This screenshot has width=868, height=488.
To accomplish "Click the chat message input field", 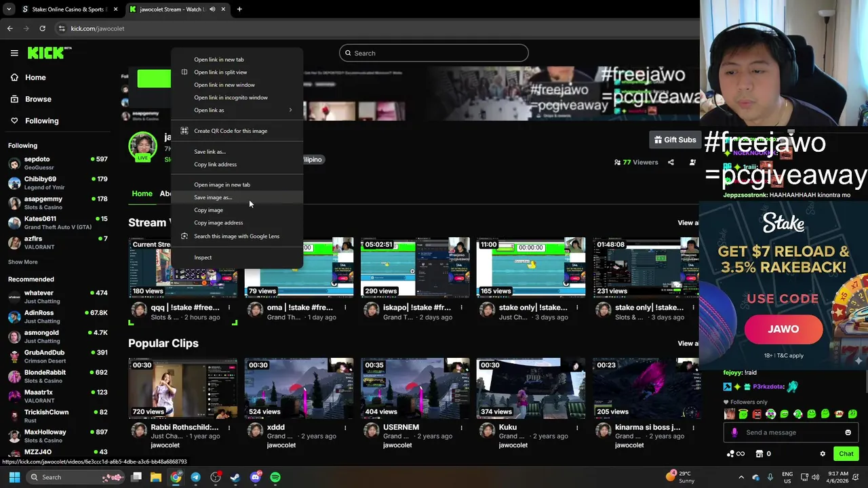I will pos(792,432).
